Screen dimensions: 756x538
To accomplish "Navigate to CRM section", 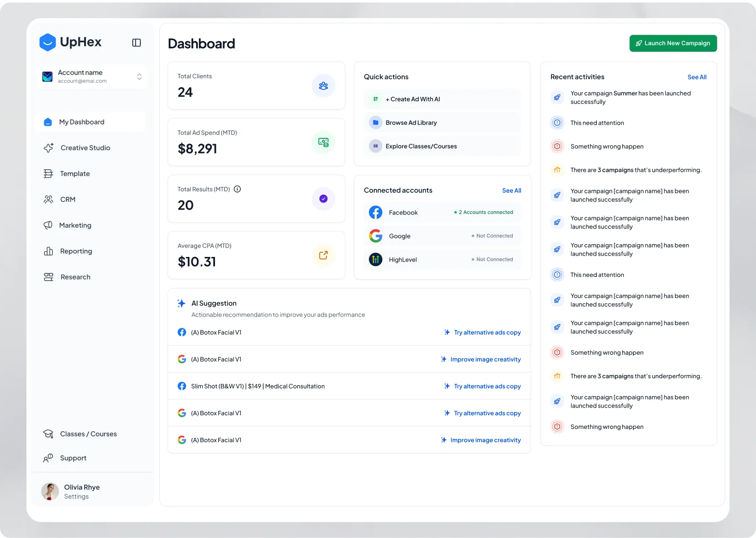I will pos(68,199).
